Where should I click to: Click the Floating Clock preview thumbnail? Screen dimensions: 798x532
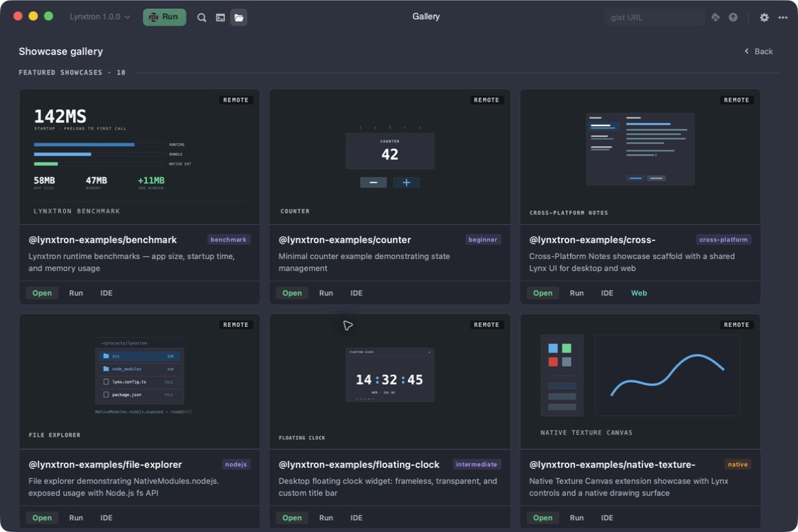[390, 381]
